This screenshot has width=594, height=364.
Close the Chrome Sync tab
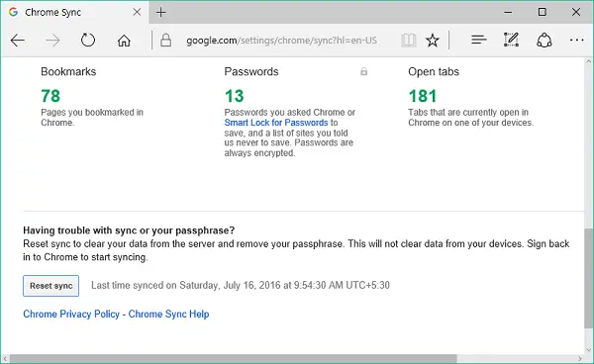tap(138, 13)
